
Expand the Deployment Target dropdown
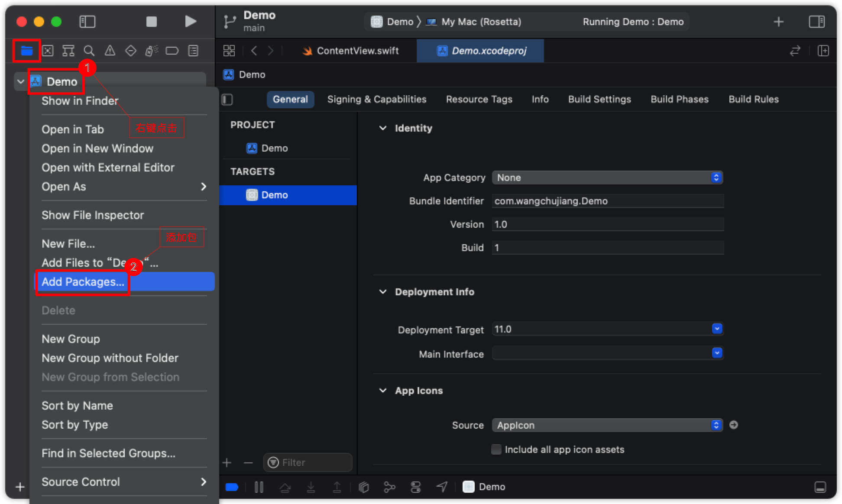point(717,329)
